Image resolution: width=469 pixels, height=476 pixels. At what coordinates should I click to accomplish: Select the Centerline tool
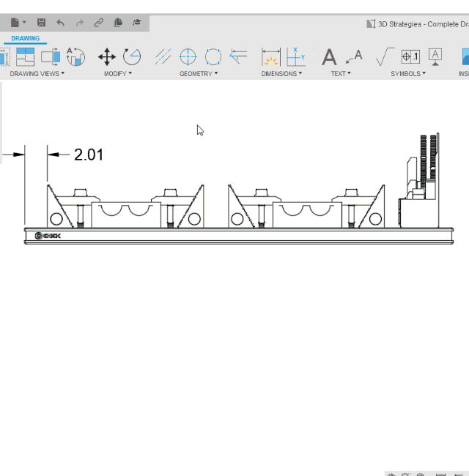click(163, 57)
